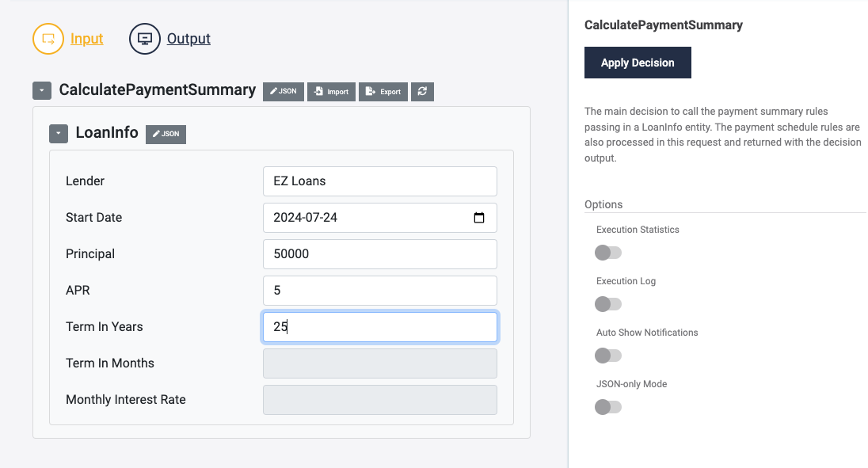Screen dimensions: 868x468
Task: Toggle Auto Show Notifications
Action: point(608,356)
